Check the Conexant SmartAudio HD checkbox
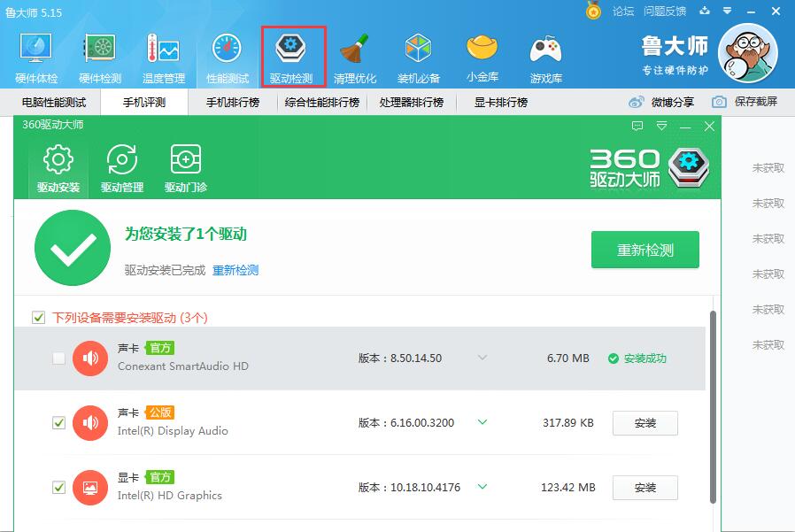The height and width of the screenshot is (532, 795). click(58, 359)
